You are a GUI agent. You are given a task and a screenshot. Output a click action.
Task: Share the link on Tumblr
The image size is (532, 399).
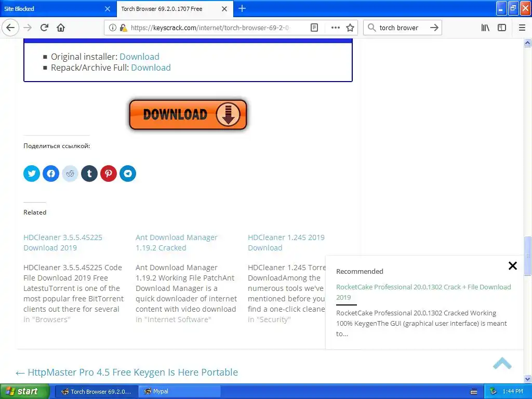tap(89, 174)
